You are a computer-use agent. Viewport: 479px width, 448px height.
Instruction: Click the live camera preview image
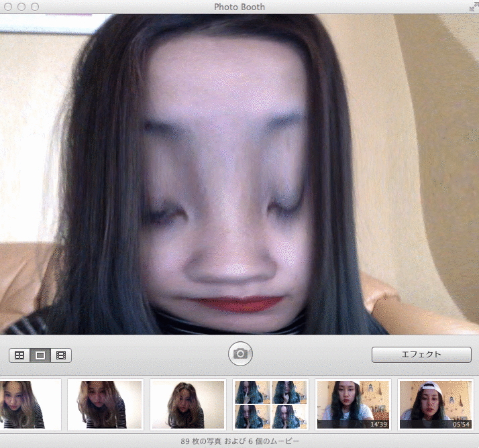point(239,174)
